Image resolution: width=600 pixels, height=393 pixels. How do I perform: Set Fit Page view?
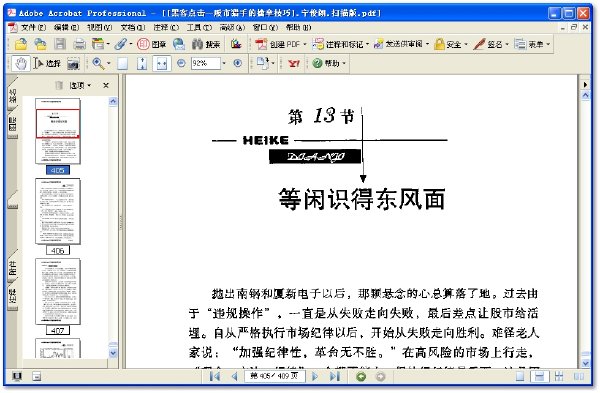(x=142, y=64)
